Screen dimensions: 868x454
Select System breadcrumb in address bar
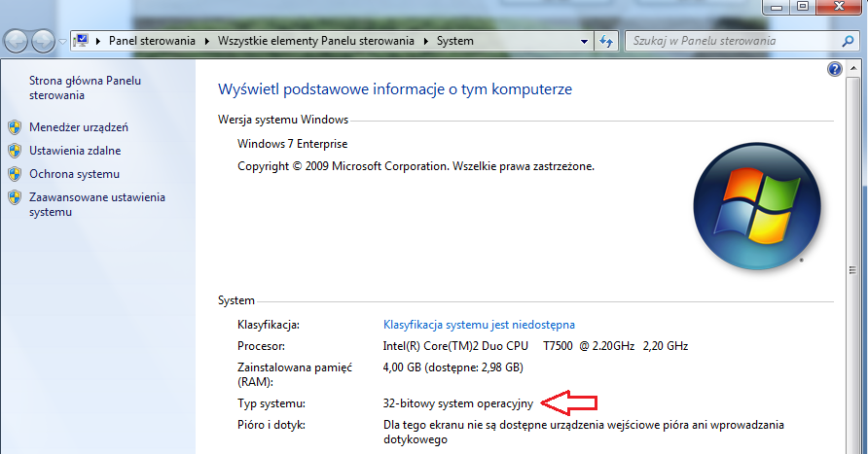tap(455, 41)
